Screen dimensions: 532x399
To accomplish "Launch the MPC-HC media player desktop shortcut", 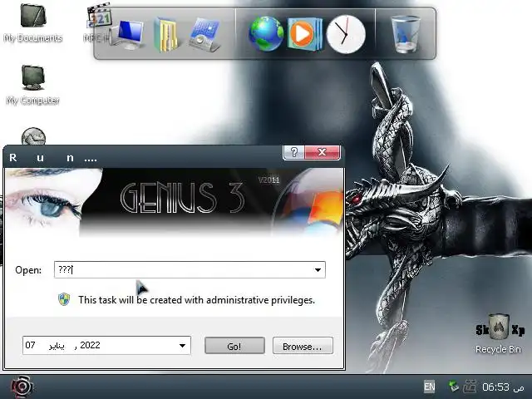I will [98, 22].
